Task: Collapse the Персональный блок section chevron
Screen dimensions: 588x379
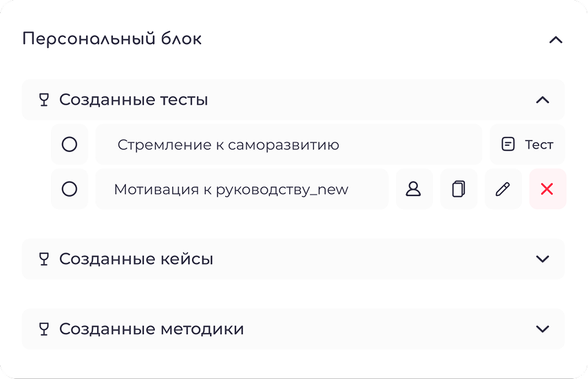Action: (x=556, y=40)
